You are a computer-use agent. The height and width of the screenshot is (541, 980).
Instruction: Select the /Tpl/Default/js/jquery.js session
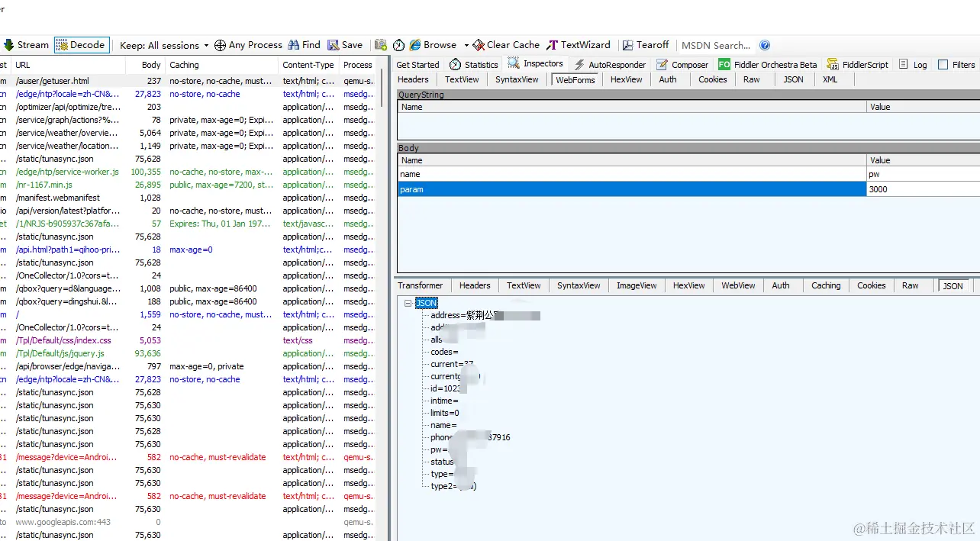(x=188, y=353)
